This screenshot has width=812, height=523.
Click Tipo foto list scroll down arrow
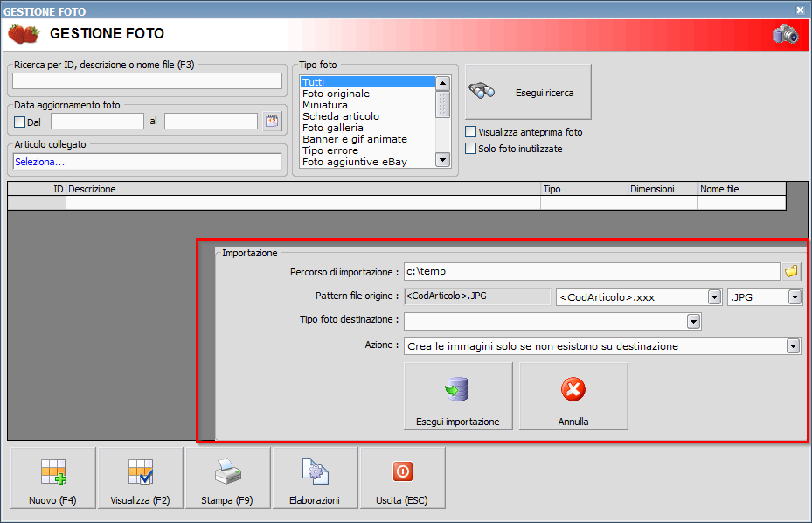coord(442,160)
